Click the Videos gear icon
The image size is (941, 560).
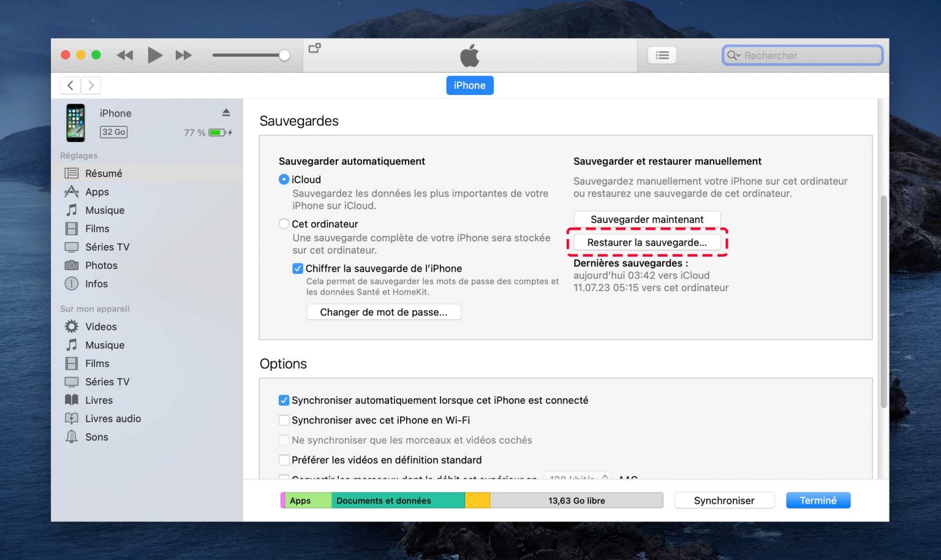[x=72, y=327]
